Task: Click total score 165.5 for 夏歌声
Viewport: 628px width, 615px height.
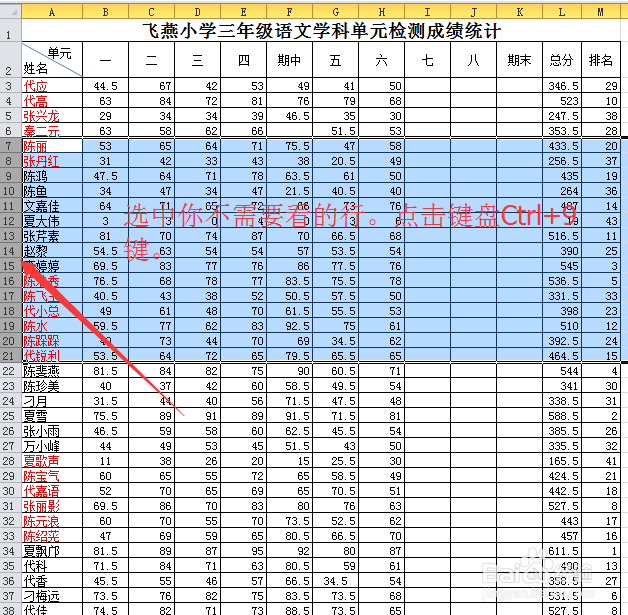Action: [x=562, y=460]
